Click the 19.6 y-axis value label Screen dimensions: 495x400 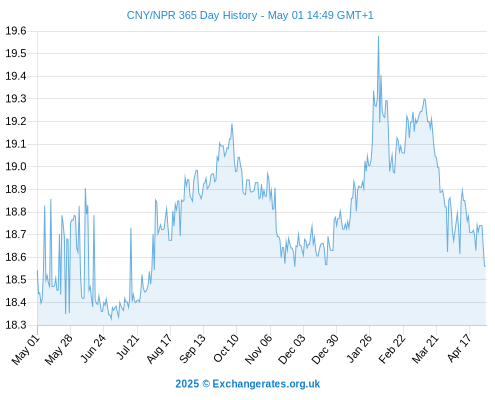click(16, 31)
